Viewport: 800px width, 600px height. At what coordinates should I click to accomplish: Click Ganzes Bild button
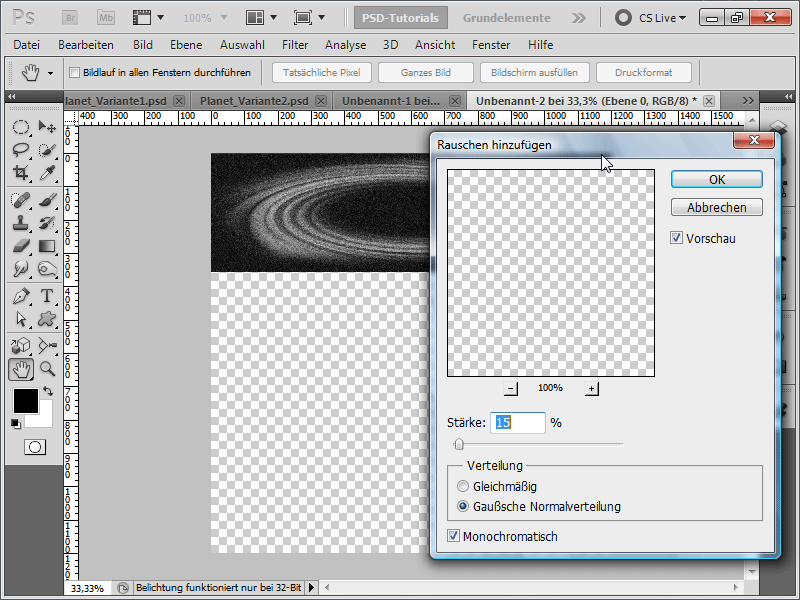point(426,72)
